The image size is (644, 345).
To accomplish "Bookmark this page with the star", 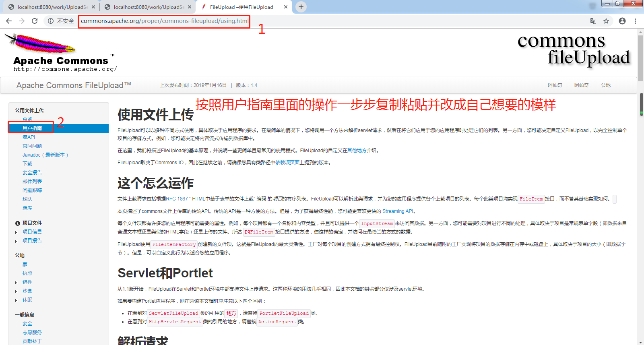I will click(x=606, y=21).
